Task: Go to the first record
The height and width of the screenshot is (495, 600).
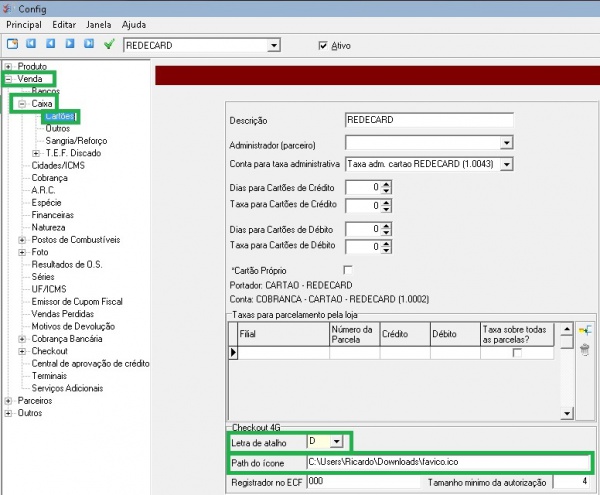Action: coord(32,45)
